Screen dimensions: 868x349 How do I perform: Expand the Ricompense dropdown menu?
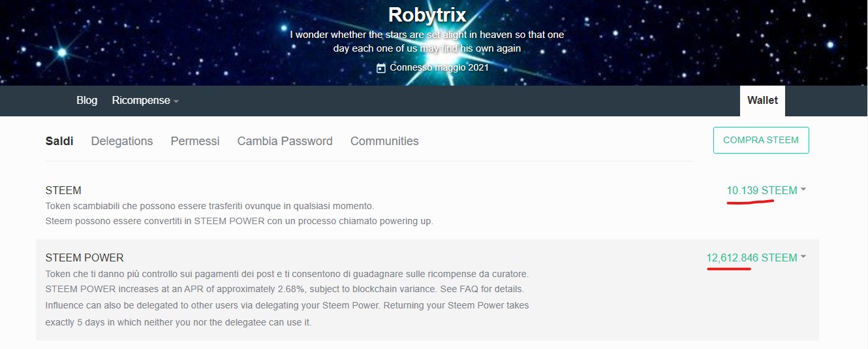145,101
